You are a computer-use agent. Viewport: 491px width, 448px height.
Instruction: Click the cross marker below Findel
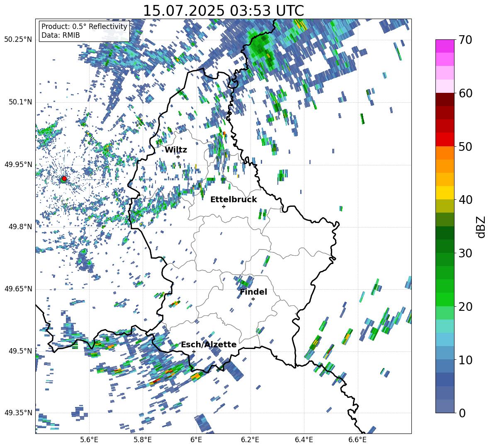253,299
